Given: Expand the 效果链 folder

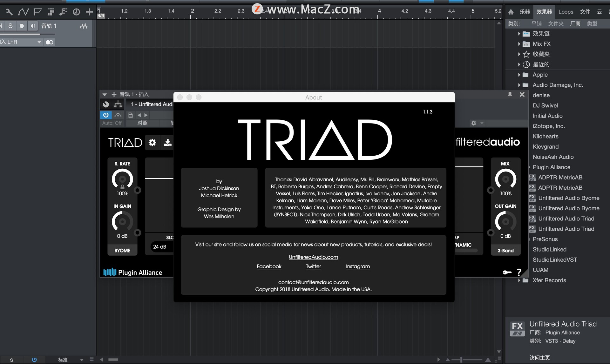Looking at the screenshot, I should (x=519, y=34).
